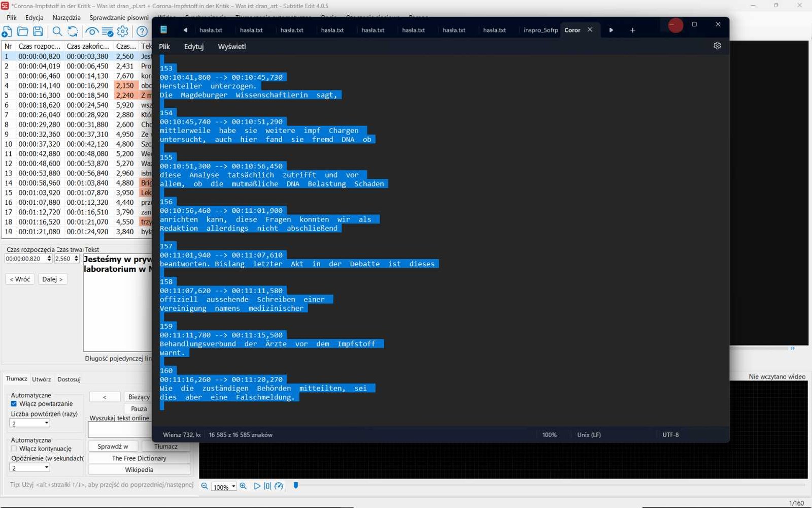Show next Notepad tabs with right arrow
Screen dimensions: 812x508
pos(611,30)
